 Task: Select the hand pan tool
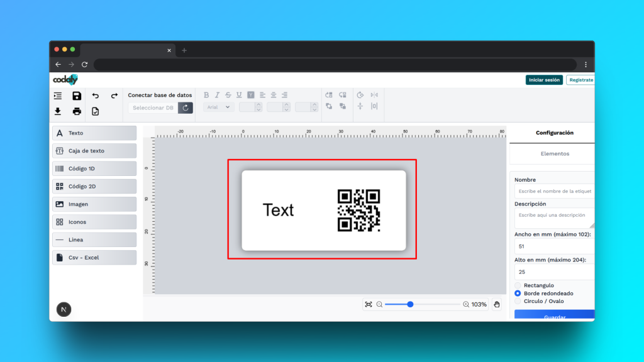click(x=497, y=304)
